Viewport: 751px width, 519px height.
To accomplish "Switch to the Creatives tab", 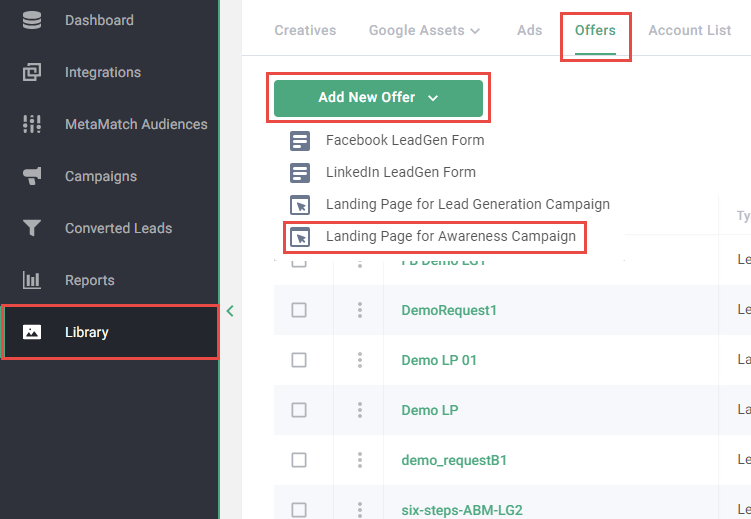I will [x=305, y=30].
